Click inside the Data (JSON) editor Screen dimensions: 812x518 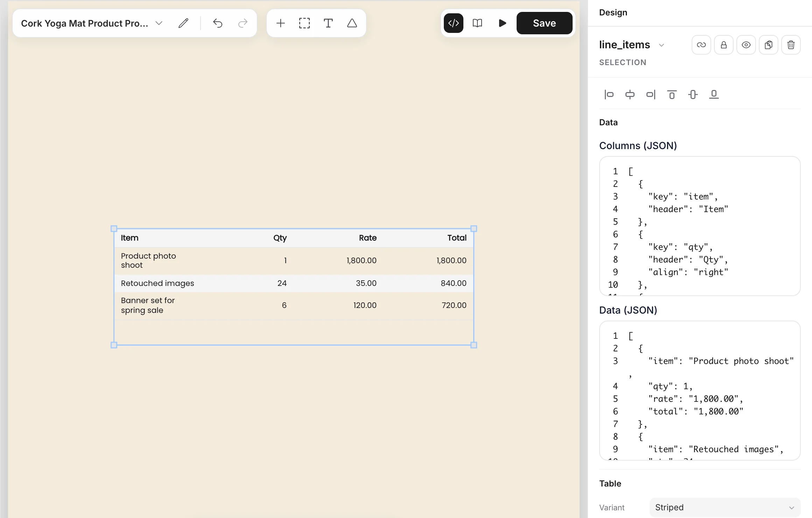tap(700, 391)
